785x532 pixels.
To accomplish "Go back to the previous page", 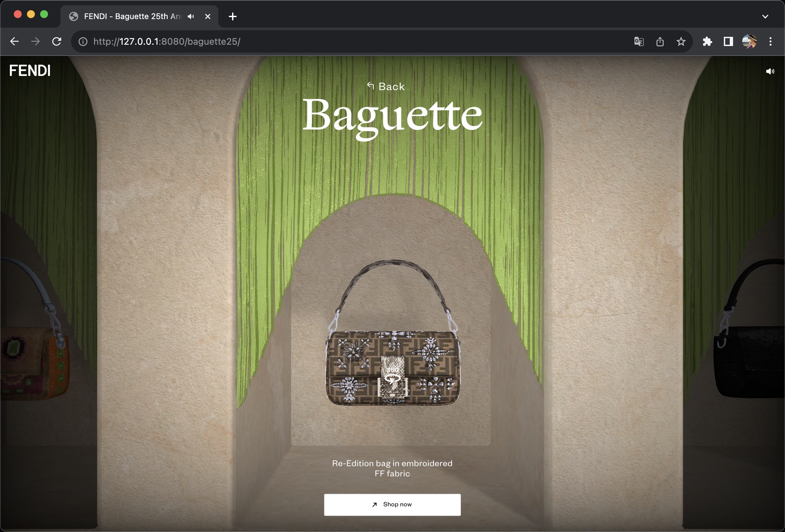I will coord(14,41).
